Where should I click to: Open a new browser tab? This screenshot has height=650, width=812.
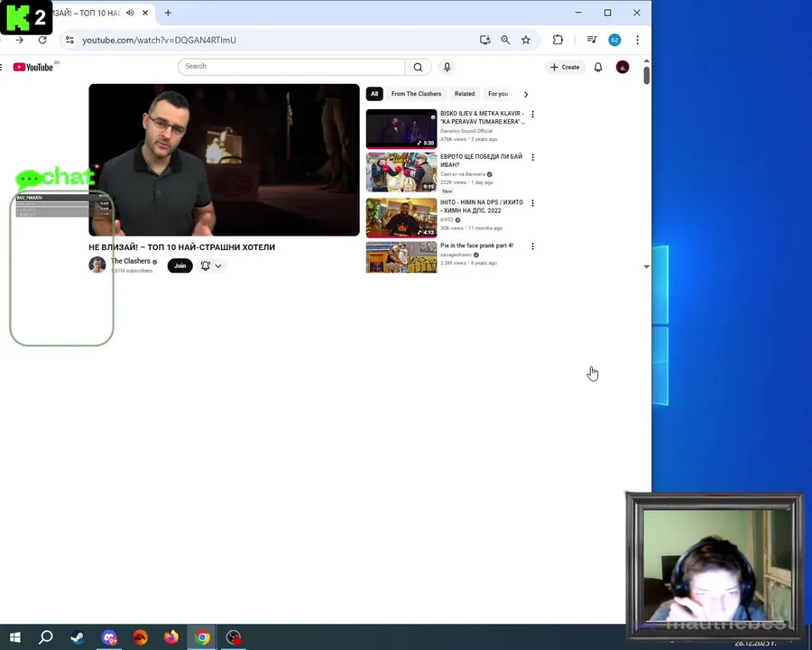(x=168, y=13)
